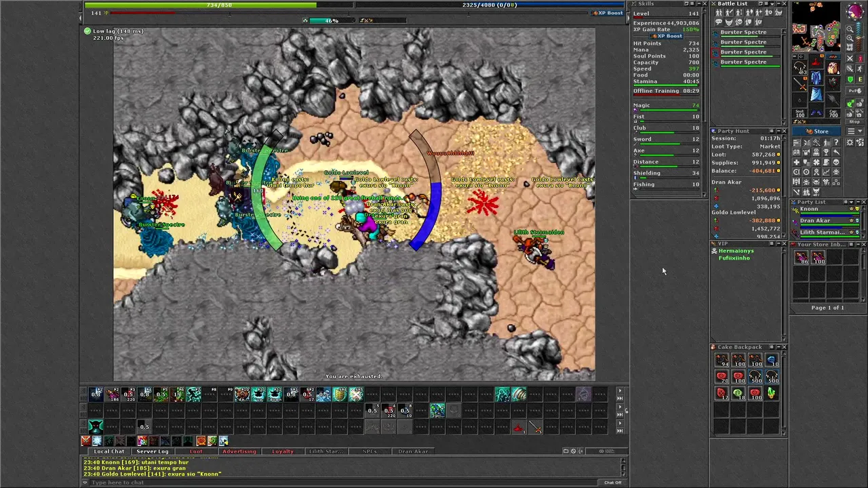
Task: Click the Chat Off button
Action: pos(612,483)
